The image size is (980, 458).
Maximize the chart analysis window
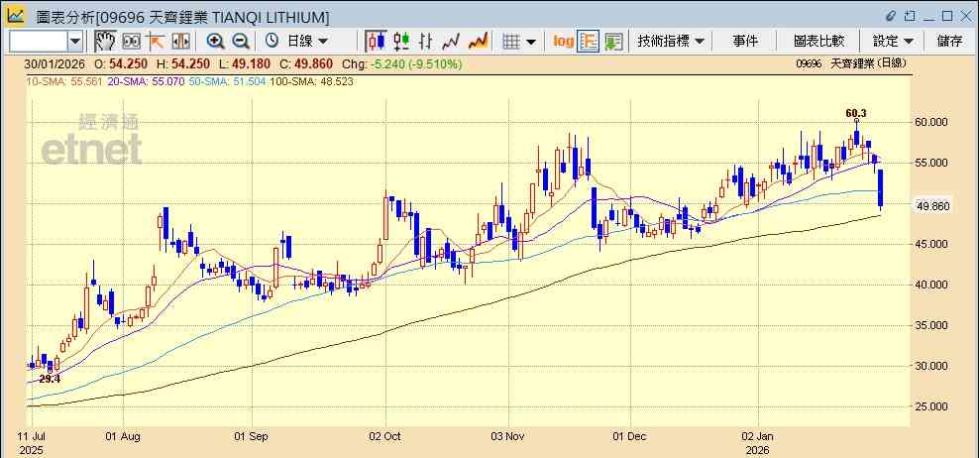[947, 16]
